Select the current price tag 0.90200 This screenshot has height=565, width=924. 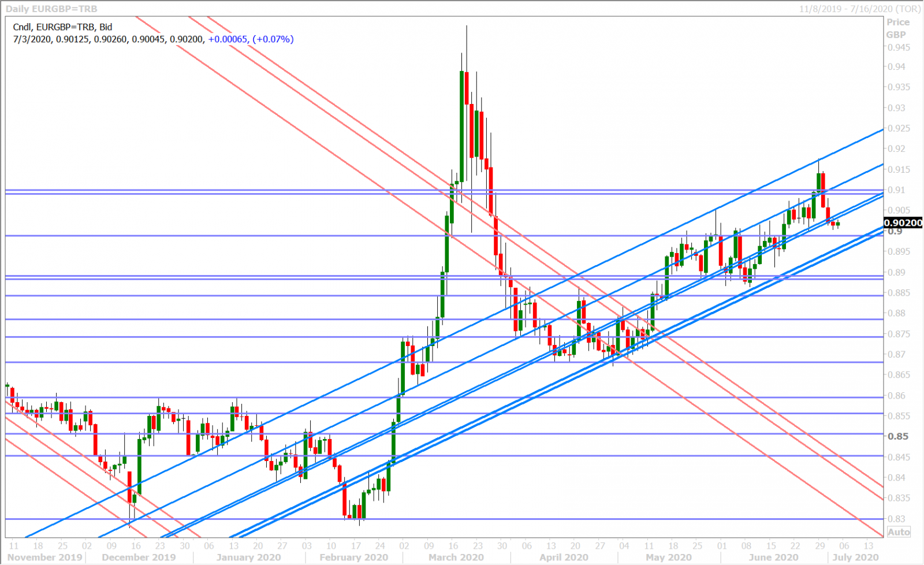pos(903,223)
